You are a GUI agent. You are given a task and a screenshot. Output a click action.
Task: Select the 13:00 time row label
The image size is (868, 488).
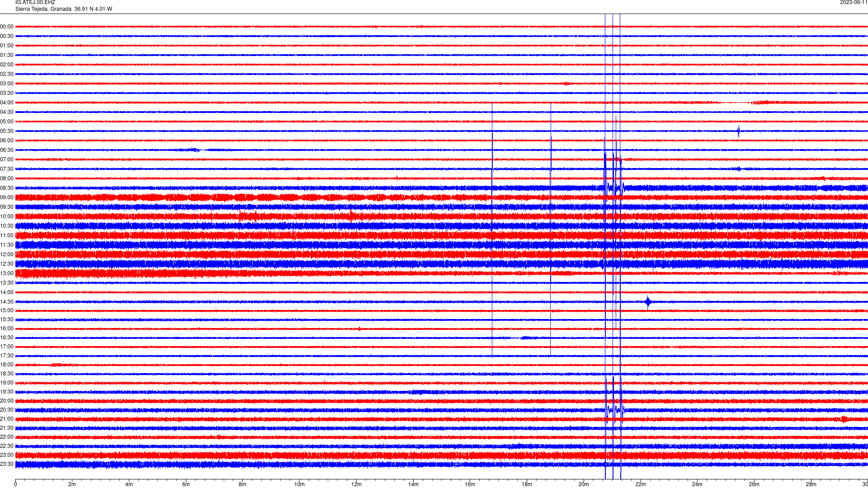7,273
